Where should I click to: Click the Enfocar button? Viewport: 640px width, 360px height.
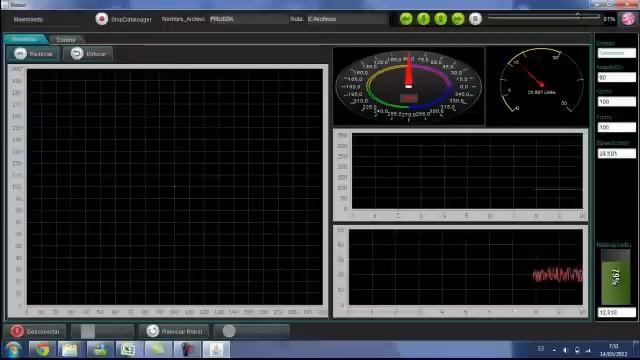click(x=88, y=54)
